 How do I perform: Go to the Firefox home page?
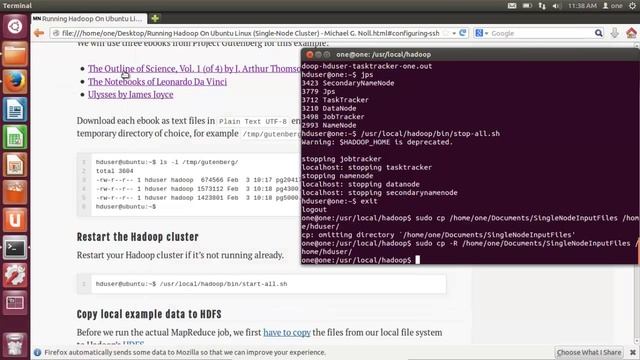coord(631,33)
